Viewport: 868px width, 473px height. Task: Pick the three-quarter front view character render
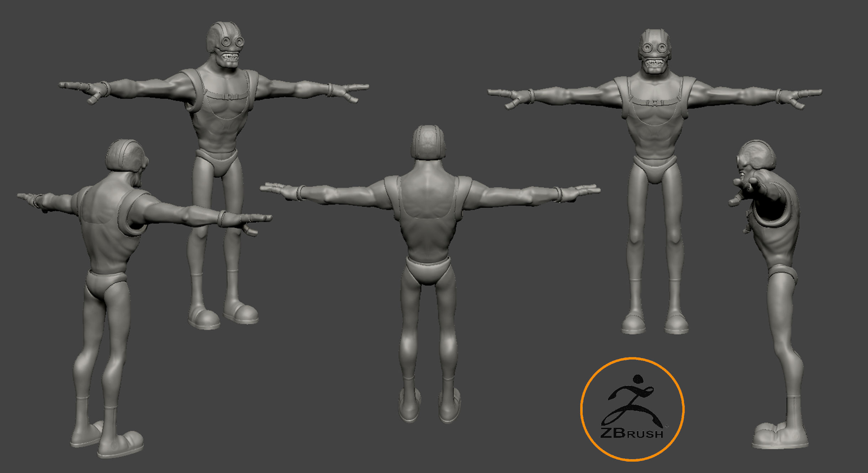[x=214, y=175]
